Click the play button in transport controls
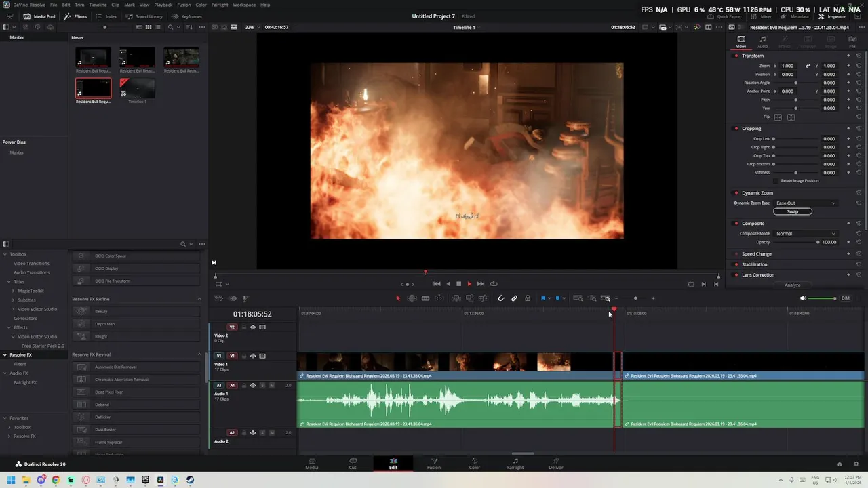The image size is (868, 488). (x=469, y=284)
